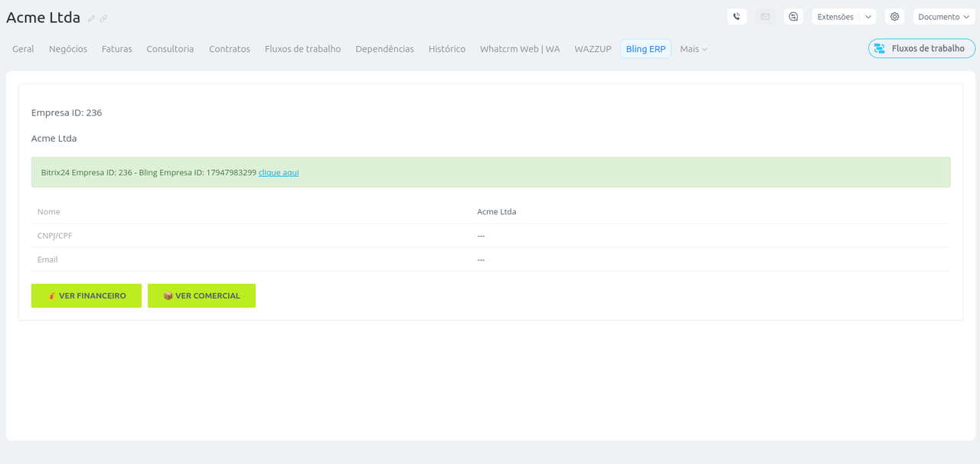Screen dimensions: 980x464
Task: Select the Histórico tab
Action: click(446, 49)
